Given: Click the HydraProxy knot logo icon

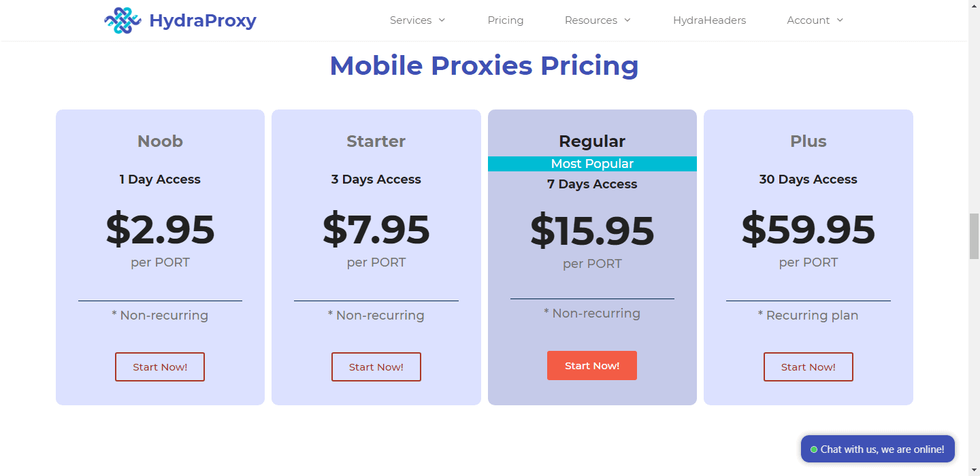Looking at the screenshot, I should tap(122, 20).
